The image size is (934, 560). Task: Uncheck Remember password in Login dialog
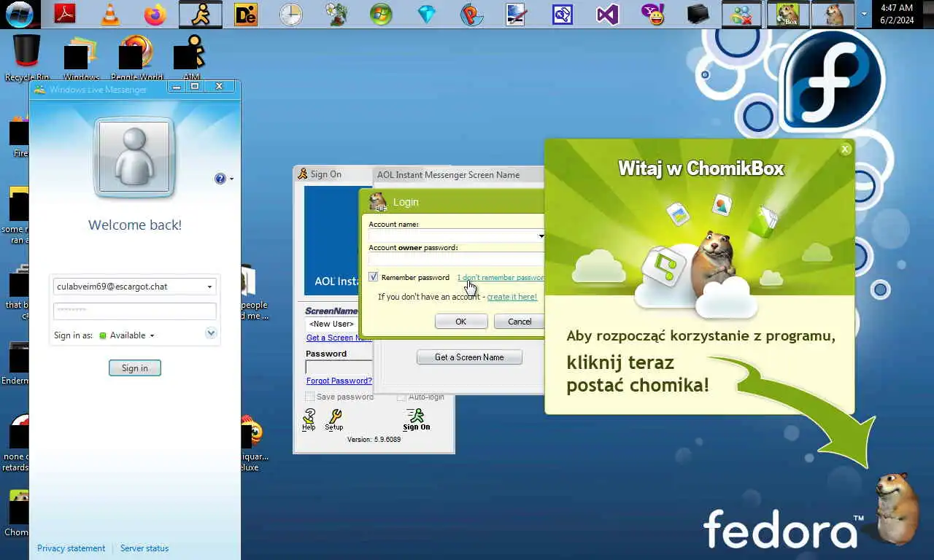pos(374,277)
